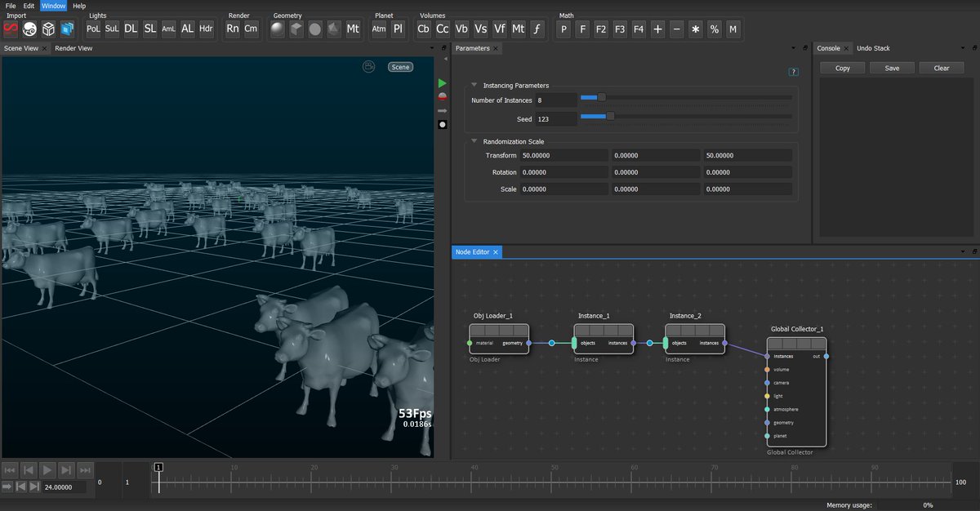
Task: Click the Volumes Mt material button
Action: (x=518, y=29)
